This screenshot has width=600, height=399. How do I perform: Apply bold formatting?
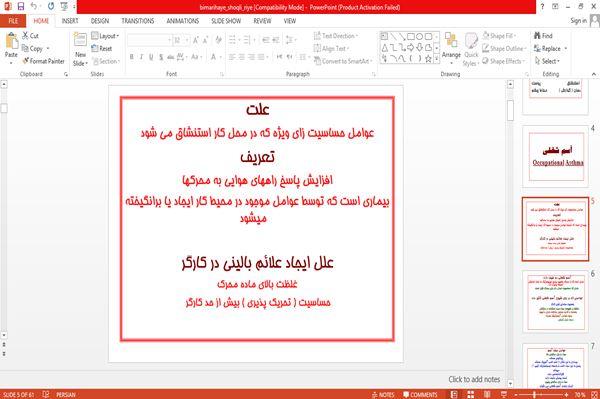[x=132, y=57]
